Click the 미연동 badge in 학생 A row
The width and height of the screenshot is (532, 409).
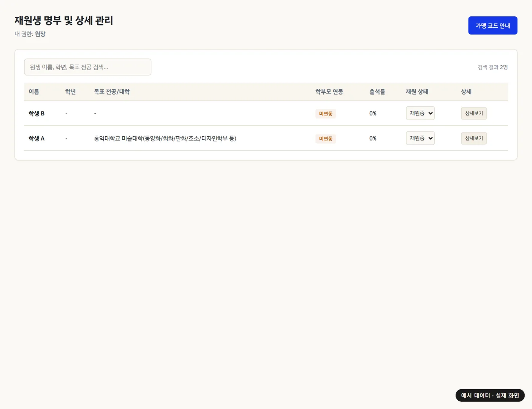pos(326,139)
